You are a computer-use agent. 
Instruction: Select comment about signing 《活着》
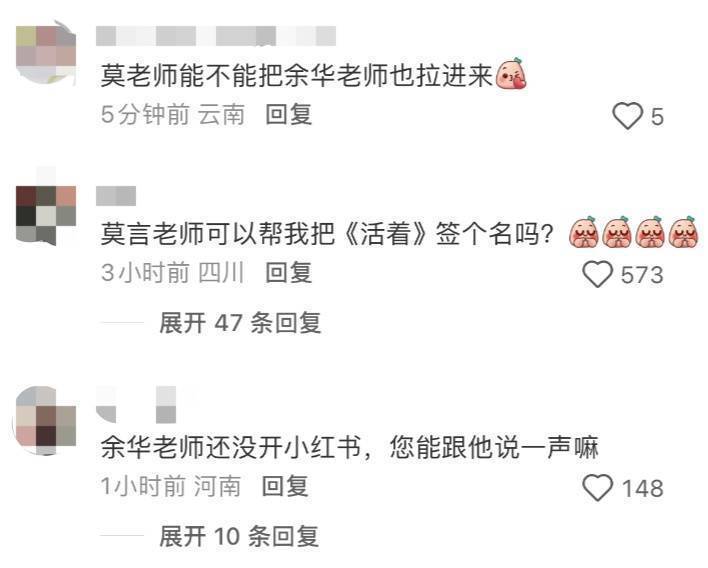pyautogui.click(x=327, y=233)
